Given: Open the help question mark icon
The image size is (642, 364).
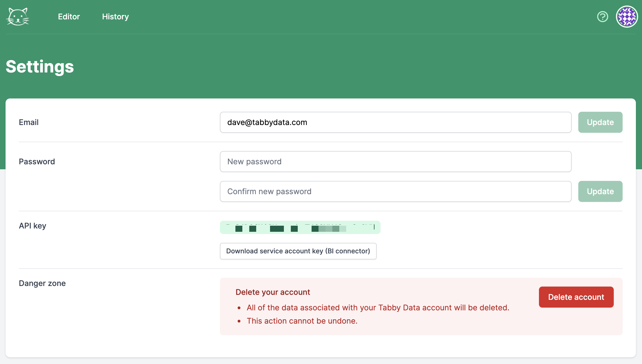Looking at the screenshot, I should (602, 17).
